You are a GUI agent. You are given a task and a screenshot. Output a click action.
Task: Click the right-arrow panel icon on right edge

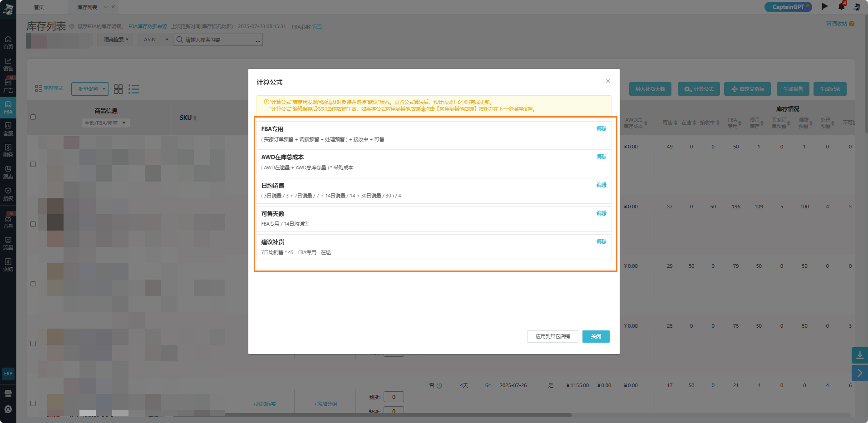pyautogui.click(x=860, y=373)
